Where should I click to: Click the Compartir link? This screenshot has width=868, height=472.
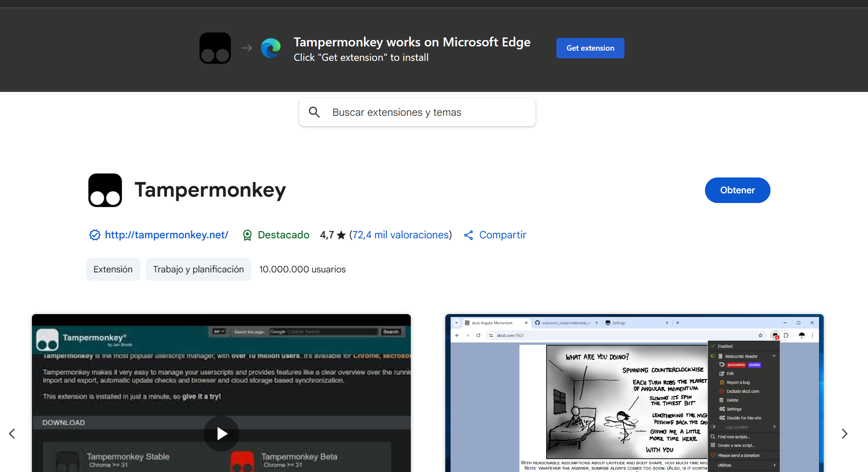(x=502, y=235)
